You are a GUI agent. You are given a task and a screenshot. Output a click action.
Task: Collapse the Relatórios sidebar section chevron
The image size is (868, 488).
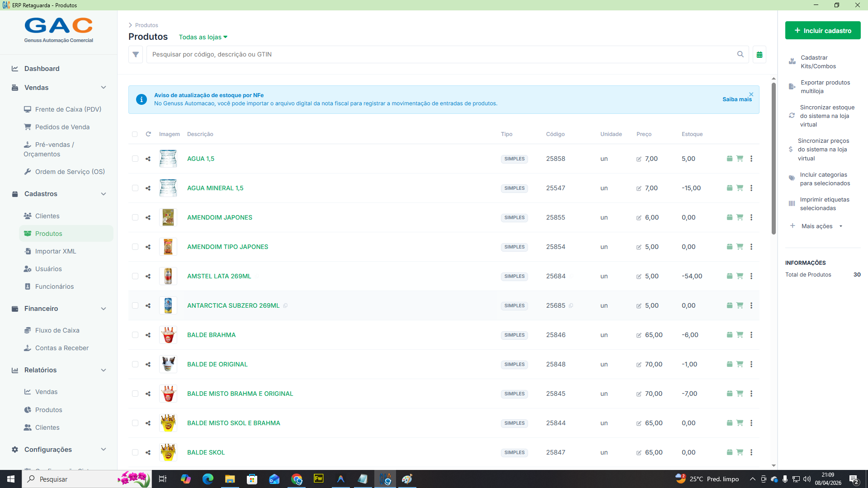[104, 370]
